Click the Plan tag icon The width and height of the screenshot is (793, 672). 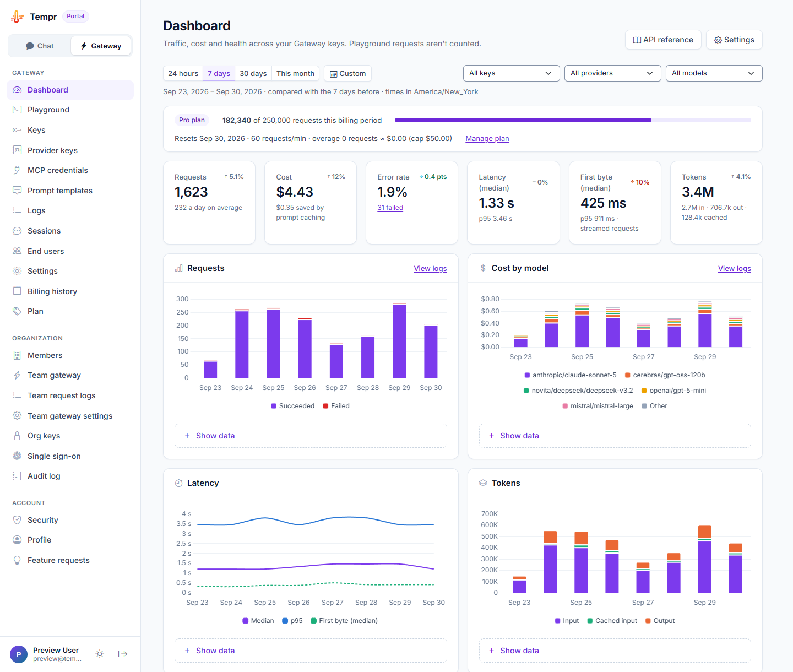pyautogui.click(x=17, y=311)
